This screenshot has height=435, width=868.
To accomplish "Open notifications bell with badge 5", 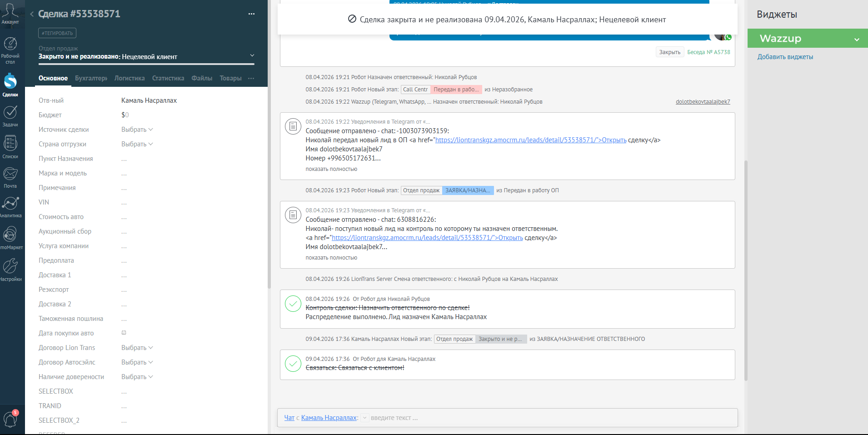I will 10,418.
